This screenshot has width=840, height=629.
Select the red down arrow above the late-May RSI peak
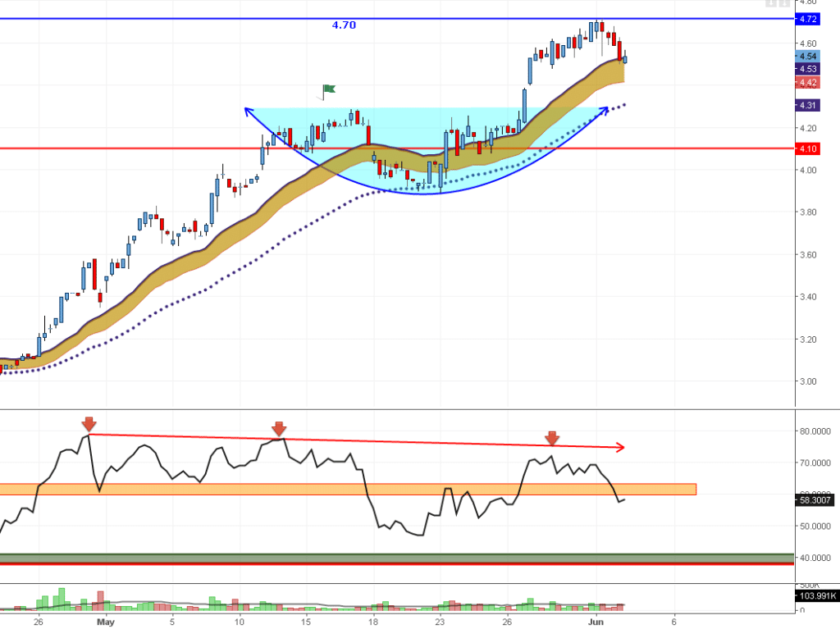click(552, 438)
